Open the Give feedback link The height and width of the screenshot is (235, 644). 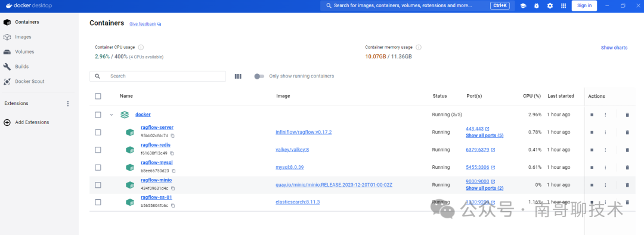143,24
